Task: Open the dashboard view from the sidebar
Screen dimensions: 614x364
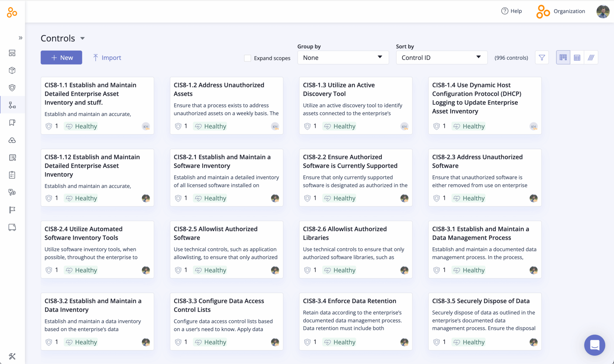Action: pyautogui.click(x=12, y=53)
